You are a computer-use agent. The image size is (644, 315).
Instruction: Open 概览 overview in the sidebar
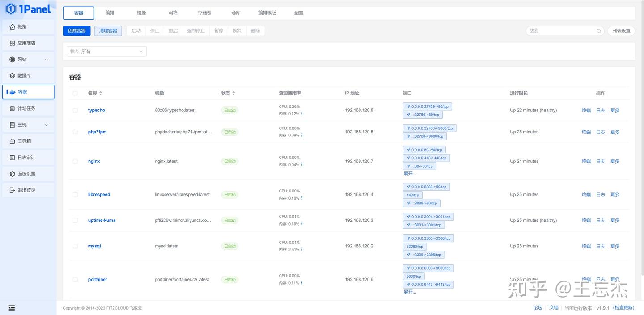pyautogui.click(x=28, y=27)
